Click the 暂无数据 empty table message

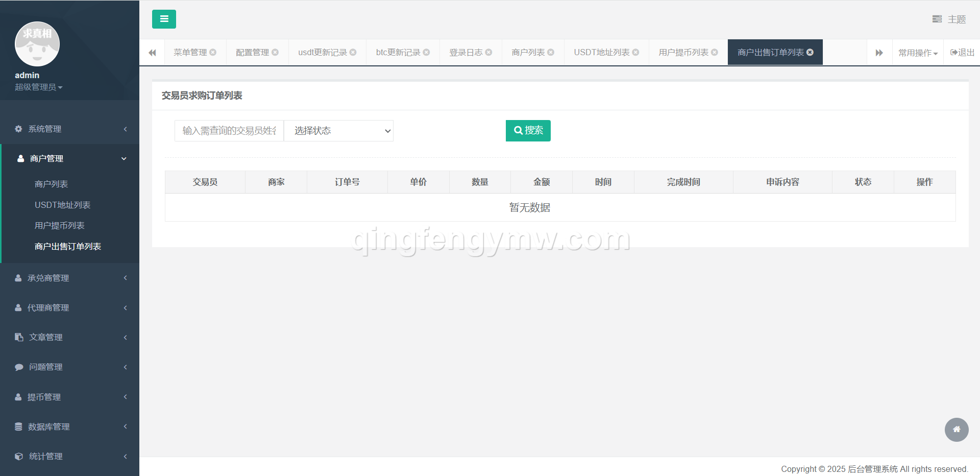530,207
